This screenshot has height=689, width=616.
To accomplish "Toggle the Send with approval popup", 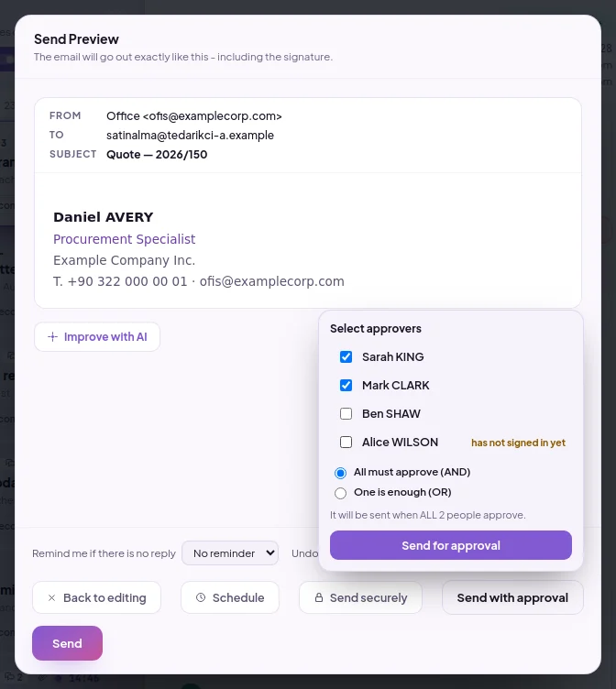I will 512,597.
